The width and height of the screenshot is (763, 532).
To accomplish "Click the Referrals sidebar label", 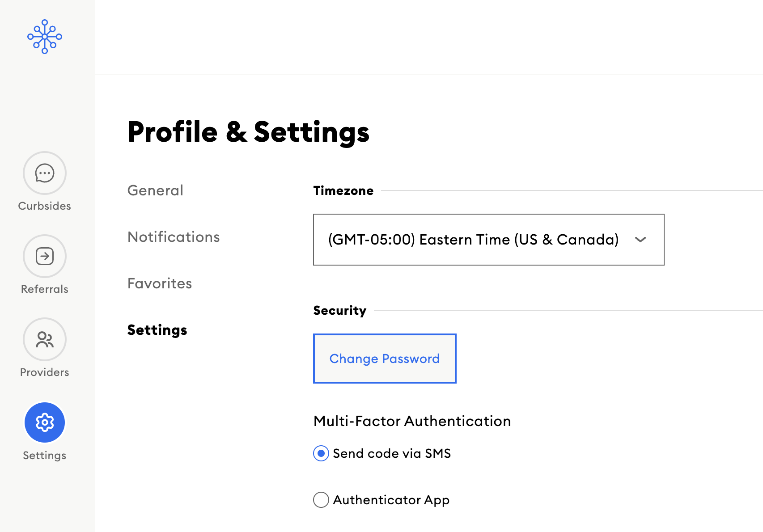I will coord(45,289).
